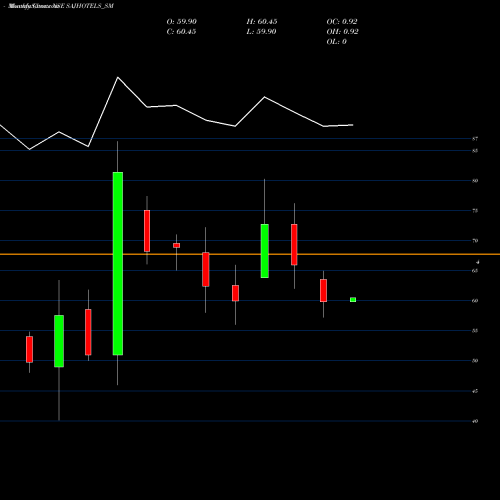Click the highest peak of the white line
This screenshot has height=500, width=500.
(118, 77)
